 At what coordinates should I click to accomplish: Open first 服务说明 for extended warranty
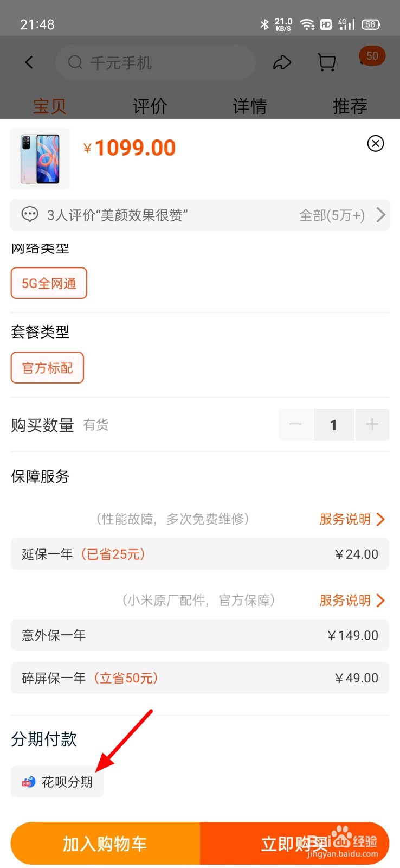click(352, 519)
